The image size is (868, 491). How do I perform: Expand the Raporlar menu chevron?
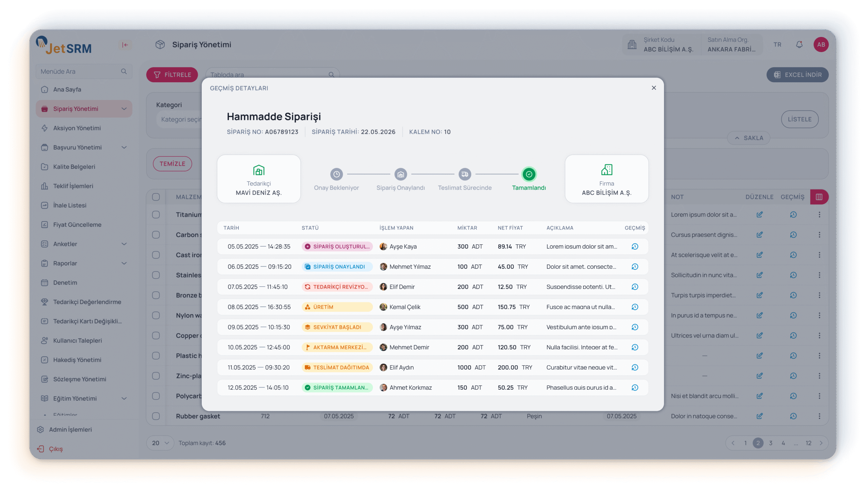[x=124, y=263]
